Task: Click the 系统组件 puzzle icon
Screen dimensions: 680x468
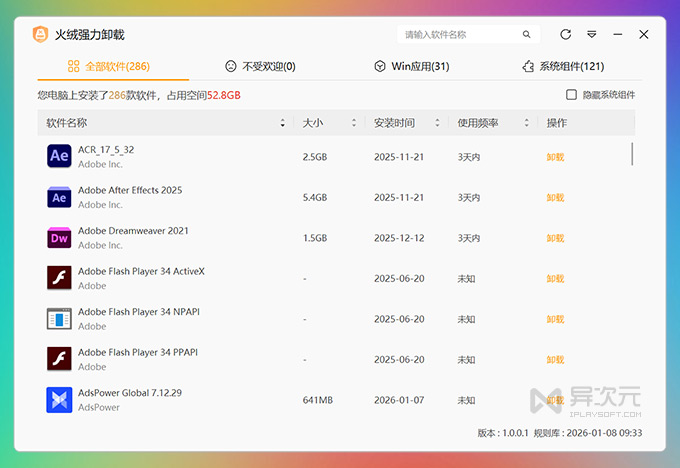Action: [x=528, y=66]
